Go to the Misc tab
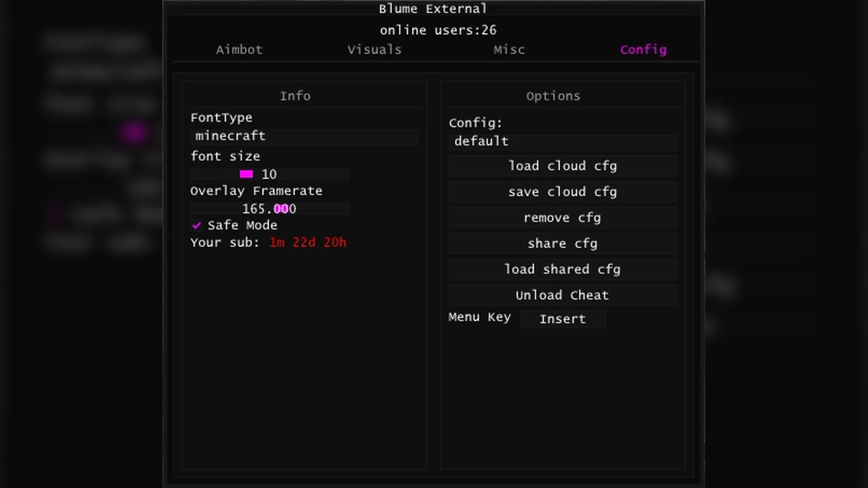The height and width of the screenshot is (488, 868). tap(509, 50)
